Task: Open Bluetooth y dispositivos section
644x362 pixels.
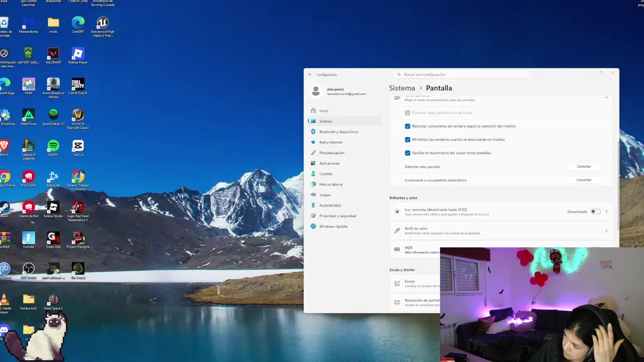Action: click(345, 132)
